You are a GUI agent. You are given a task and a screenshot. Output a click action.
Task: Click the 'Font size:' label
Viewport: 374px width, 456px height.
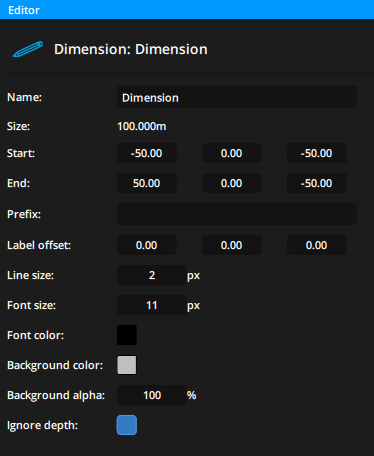click(x=31, y=305)
